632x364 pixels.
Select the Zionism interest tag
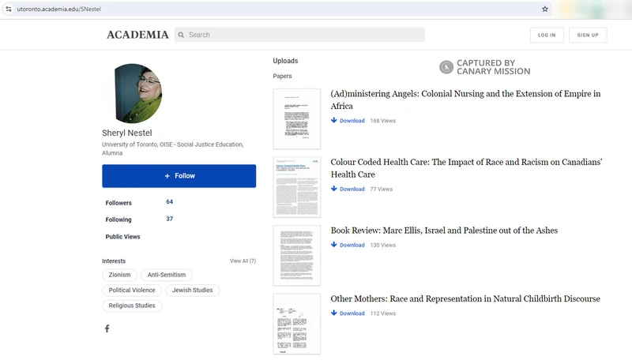click(x=120, y=275)
